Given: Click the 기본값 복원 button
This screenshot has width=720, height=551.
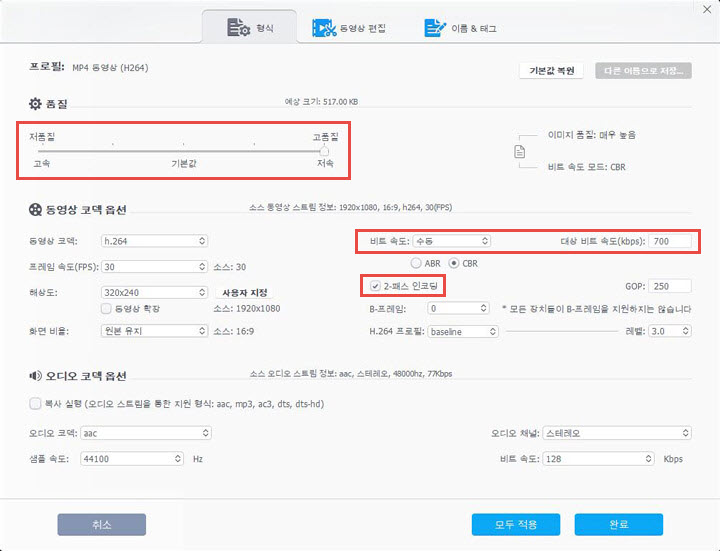Looking at the screenshot, I should [551, 71].
